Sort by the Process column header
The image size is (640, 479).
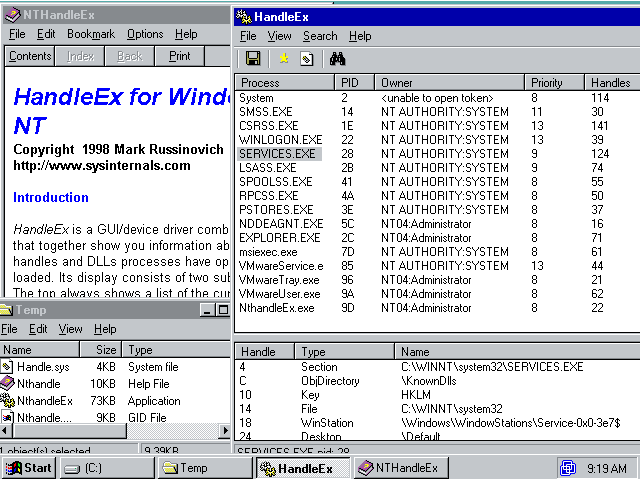tap(284, 82)
